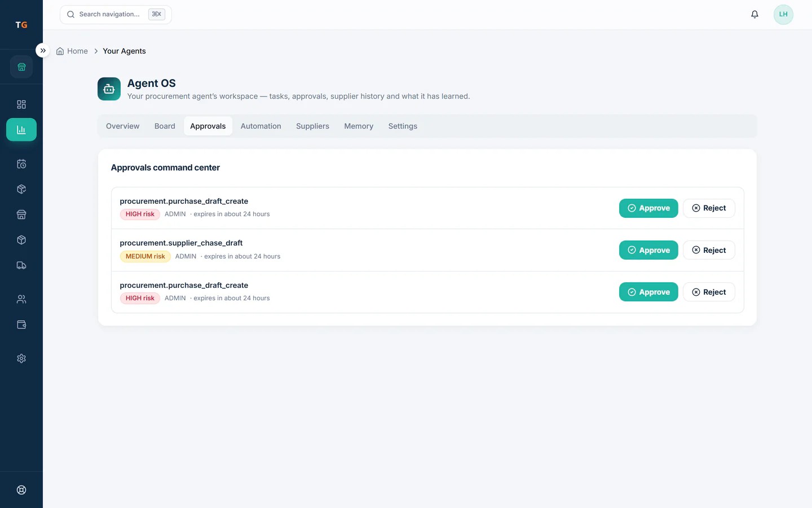
Task: Open the green store icon at sidebar top
Action: pyautogui.click(x=21, y=67)
